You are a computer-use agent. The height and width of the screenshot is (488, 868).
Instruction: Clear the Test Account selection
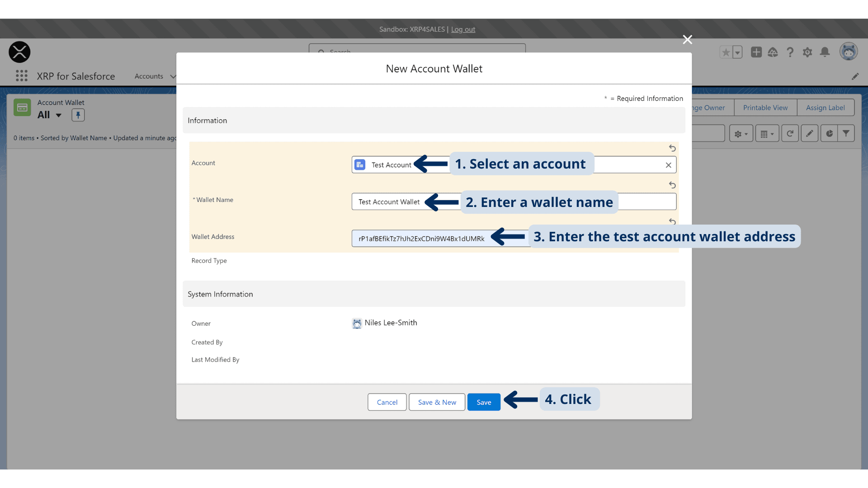click(668, 165)
